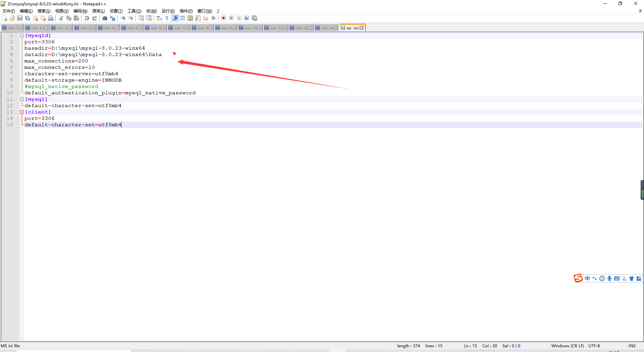Screen dimensions: 644x352
Task: Click the Zoom In toolbar icon
Action: coord(123,18)
